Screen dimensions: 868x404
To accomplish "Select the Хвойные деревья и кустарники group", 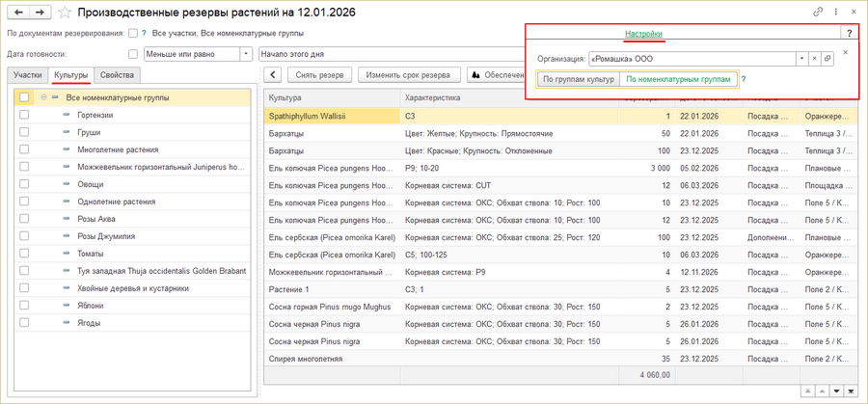I will (x=133, y=287).
